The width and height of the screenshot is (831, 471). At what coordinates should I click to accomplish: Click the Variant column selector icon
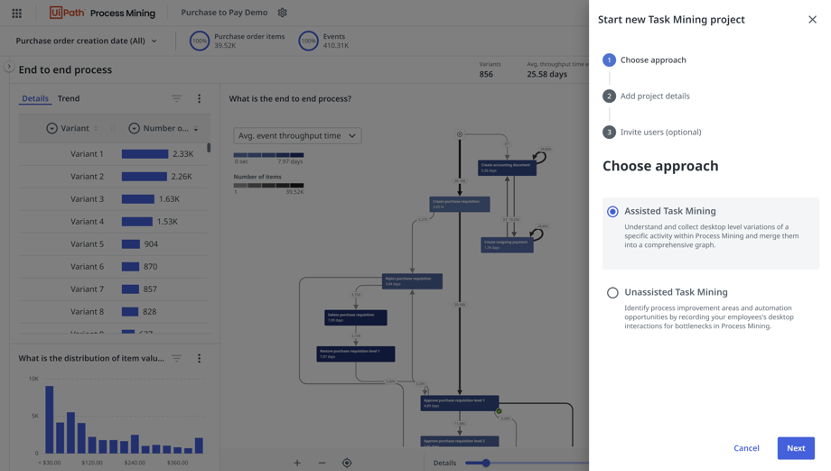click(51, 128)
